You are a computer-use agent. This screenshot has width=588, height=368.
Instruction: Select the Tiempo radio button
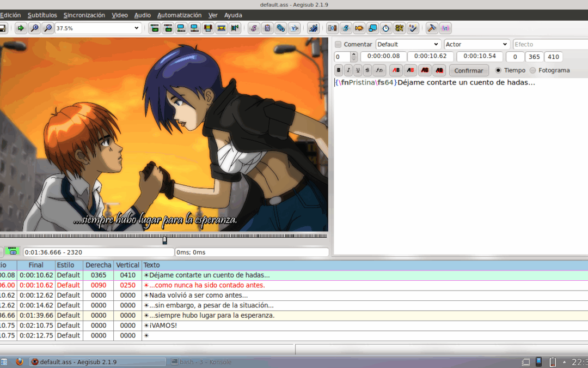498,70
